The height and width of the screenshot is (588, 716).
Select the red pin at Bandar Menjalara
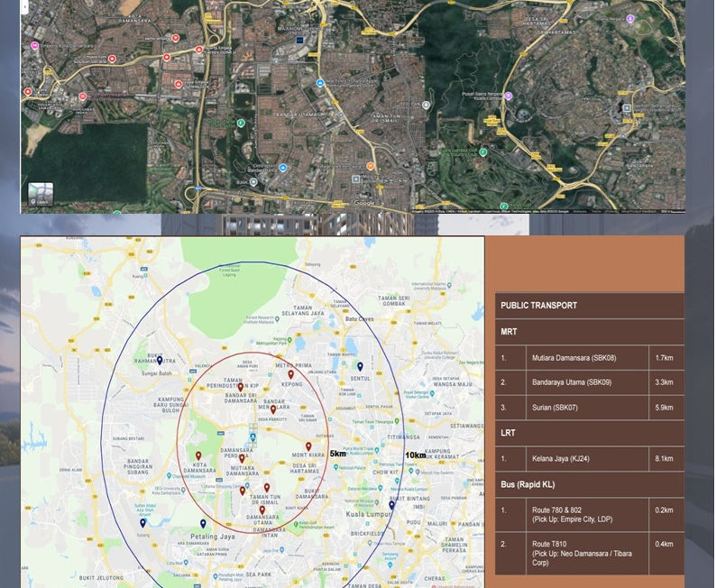(273, 409)
